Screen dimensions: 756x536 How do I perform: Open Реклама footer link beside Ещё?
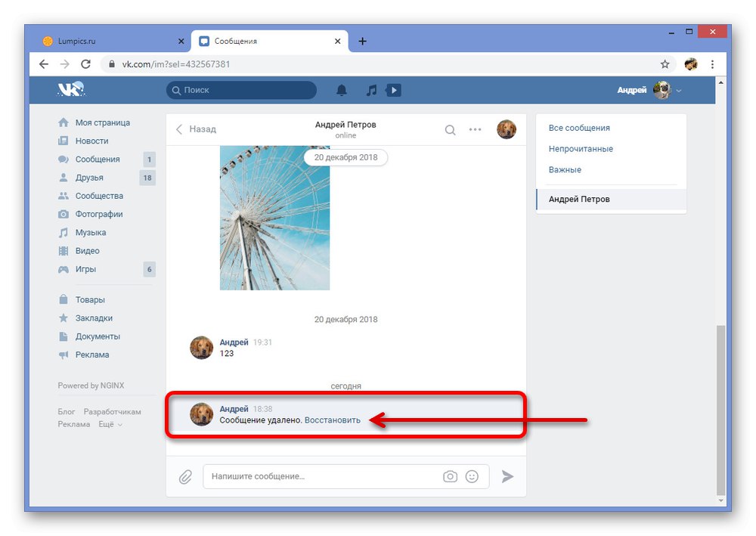pyautogui.click(x=74, y=424)
